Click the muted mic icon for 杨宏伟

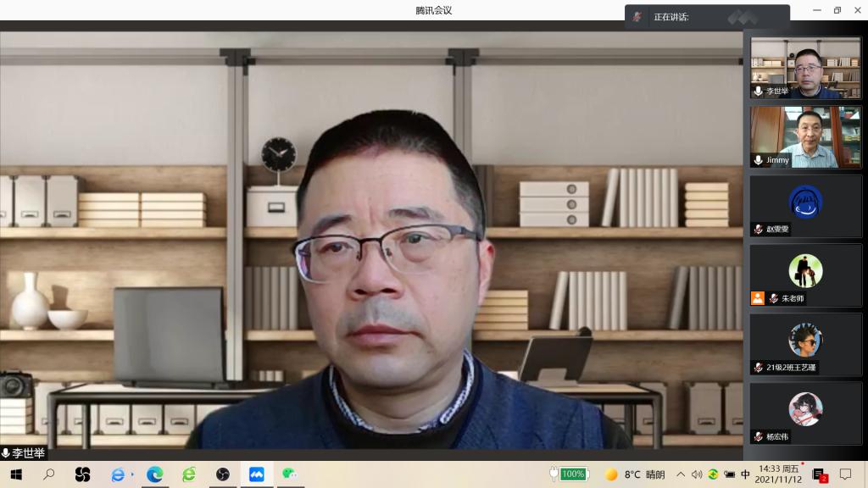coord(758,436)
